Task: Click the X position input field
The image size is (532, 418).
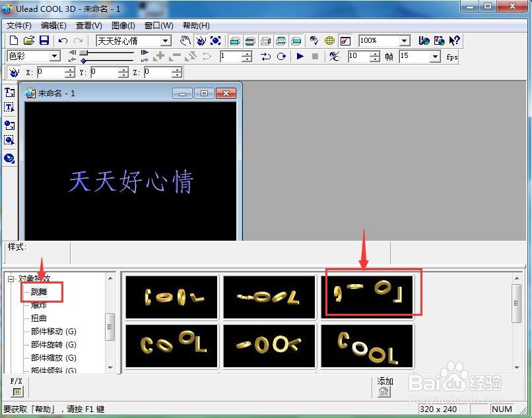Action: 51,72
